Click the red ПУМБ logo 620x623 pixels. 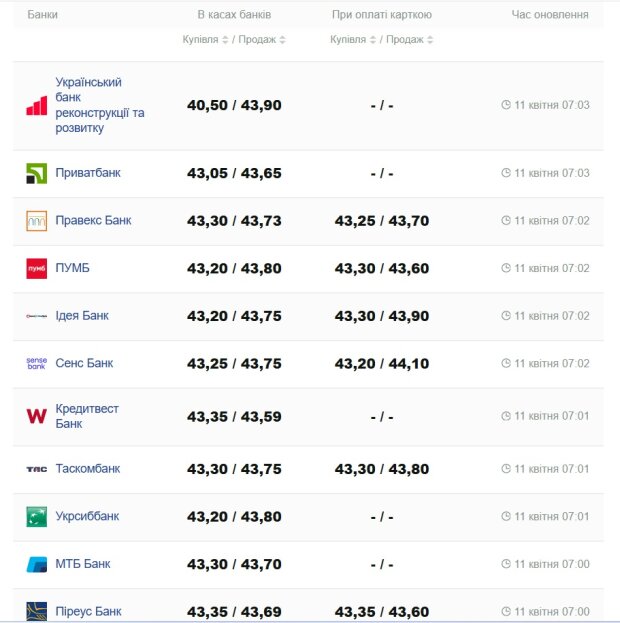[36, 268]
